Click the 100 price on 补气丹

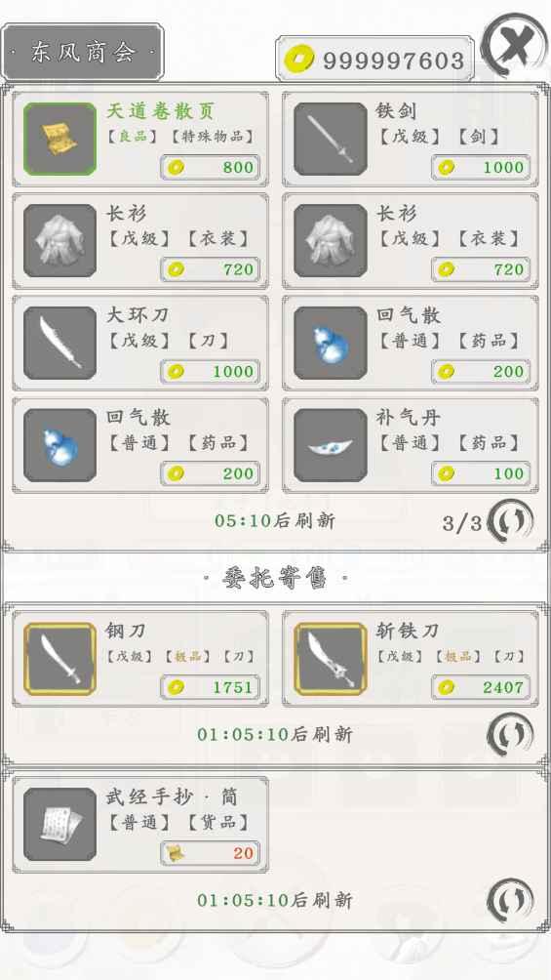tap(481, 473)
